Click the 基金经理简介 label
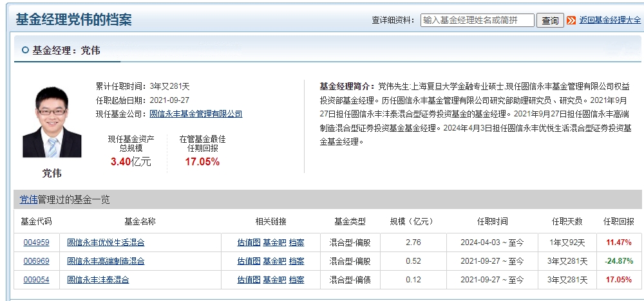Viewport: 644px width, 301px height. point(346,87)
